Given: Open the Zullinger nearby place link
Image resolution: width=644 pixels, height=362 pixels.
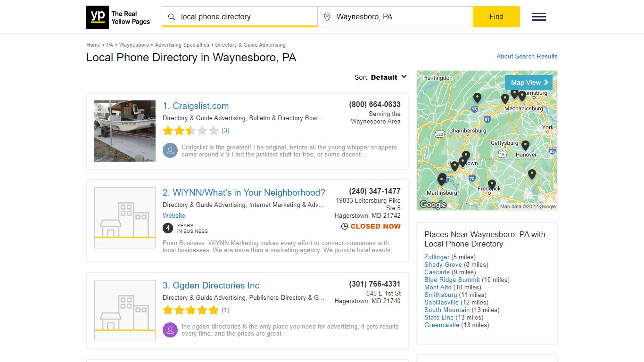Looking at the screenshot, I should pyautogui.click(x=437, y=257).
